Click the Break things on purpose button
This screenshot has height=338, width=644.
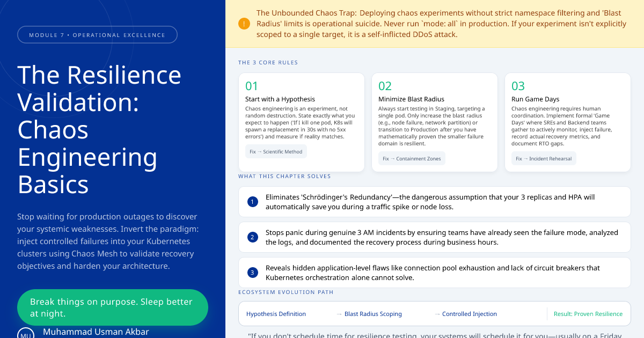pos(112,307)
